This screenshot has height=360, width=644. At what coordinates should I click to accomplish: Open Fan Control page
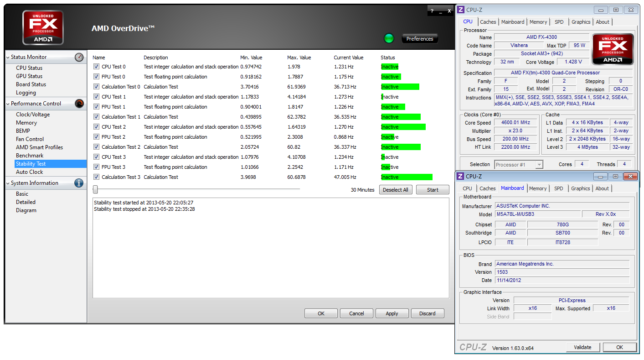30,139
